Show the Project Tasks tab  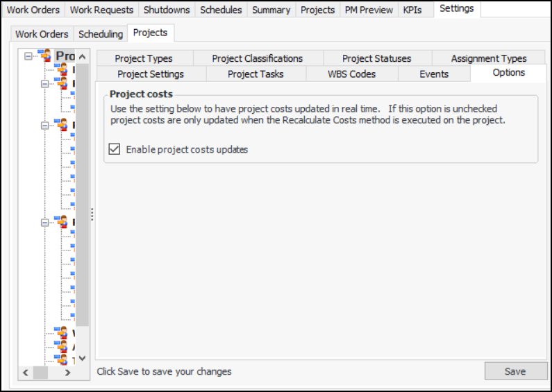pyautogui.click(x=256, y=74)
